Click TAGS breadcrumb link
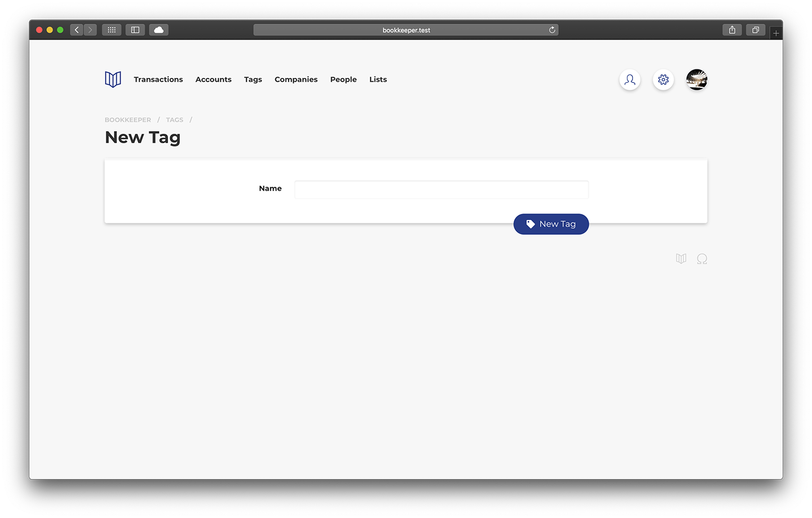 [175, 120]
